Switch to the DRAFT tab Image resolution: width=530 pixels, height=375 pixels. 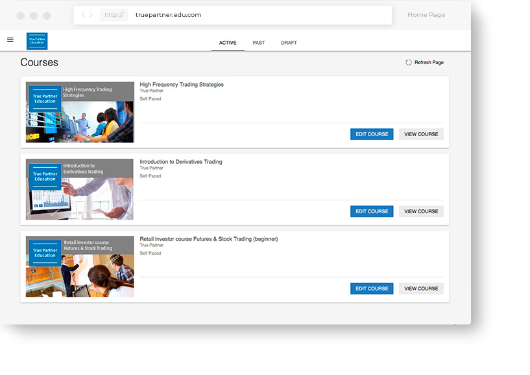(289, 43)
